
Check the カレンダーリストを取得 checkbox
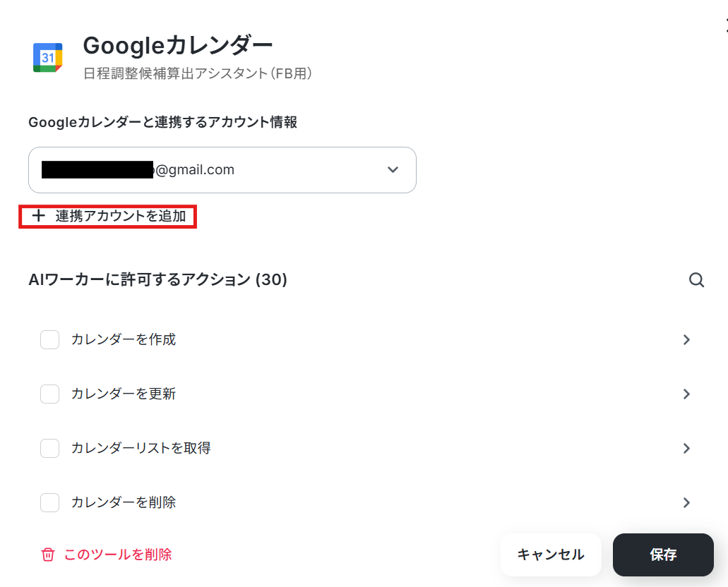pos(49,448)
